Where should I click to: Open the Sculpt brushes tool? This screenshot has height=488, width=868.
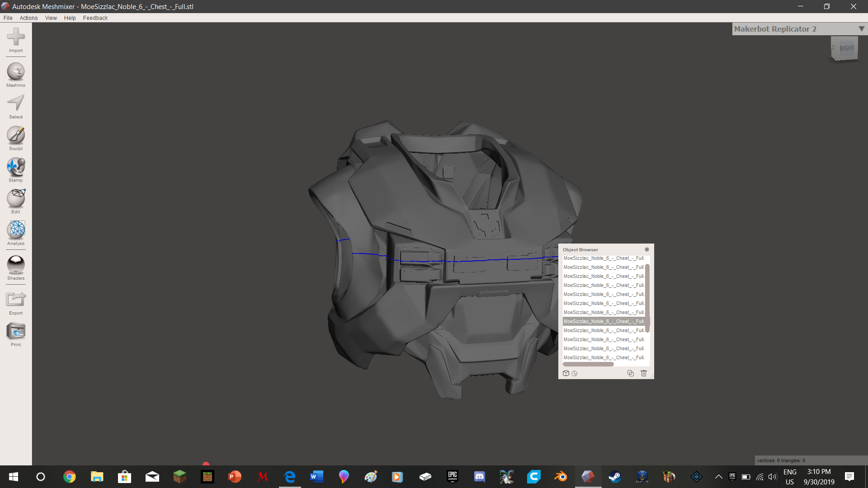[x=16, y=136]
